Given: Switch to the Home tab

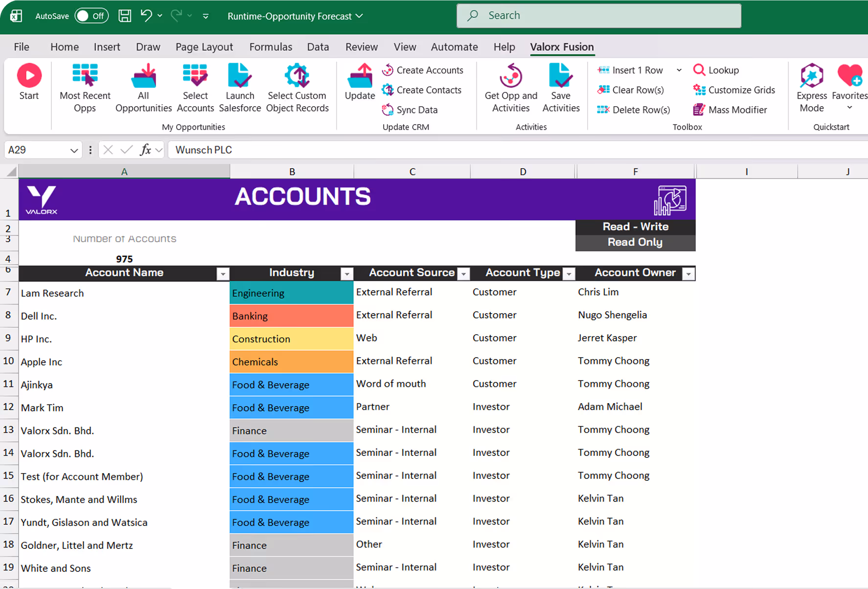Looking at the screenshot, I should 65,47.
